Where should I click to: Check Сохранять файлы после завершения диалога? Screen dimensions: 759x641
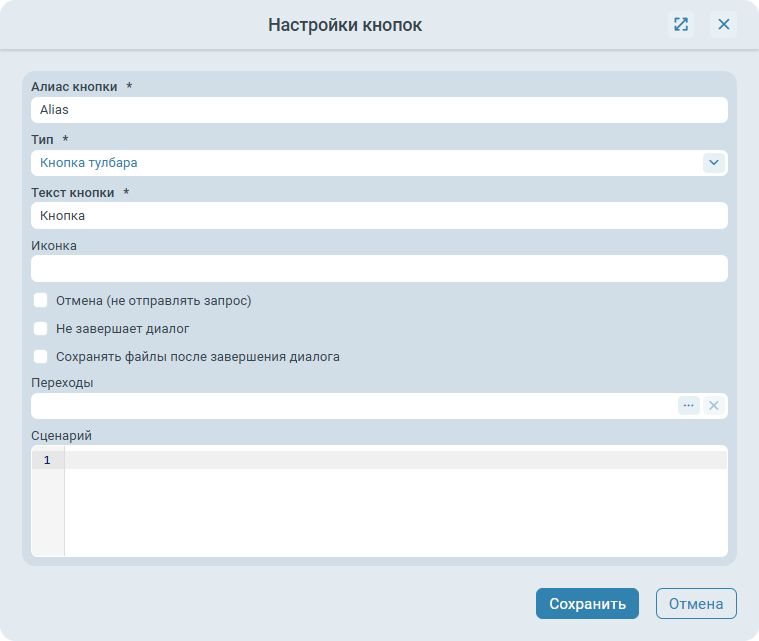[41, 356]
